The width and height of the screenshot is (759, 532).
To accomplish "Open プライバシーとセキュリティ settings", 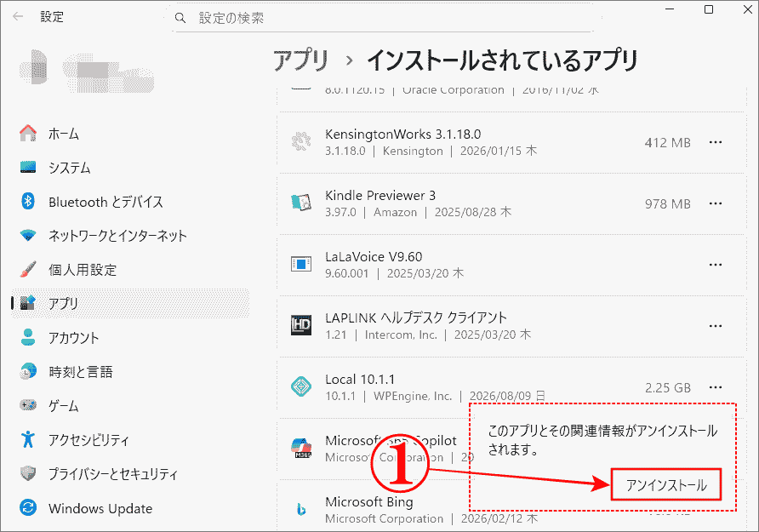I will click(x=129, y=474).
